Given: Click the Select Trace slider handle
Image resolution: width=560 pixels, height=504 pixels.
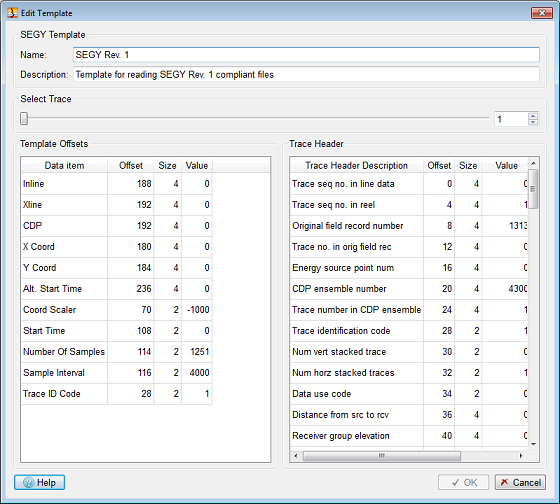Looking at the screenshot, I should pyautogui.click(x=24, y=118).
